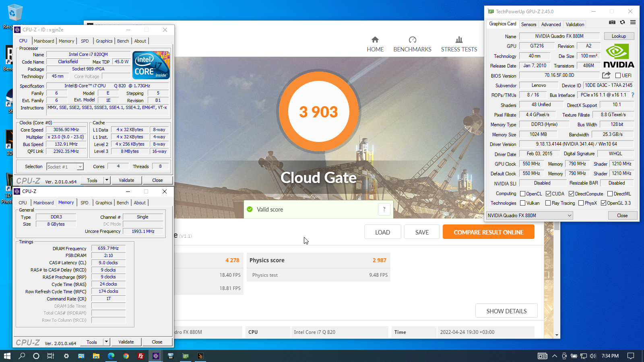
Task: Toggle the Vulkan checkbox
Action: pos(522,203)
